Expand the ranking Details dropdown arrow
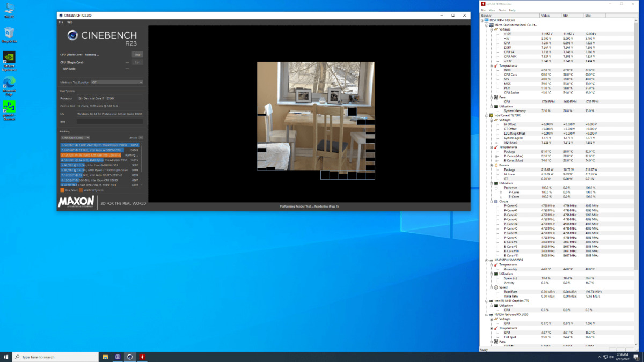The width and height of the screenshot is (644, 362). [x=142, y=138]
